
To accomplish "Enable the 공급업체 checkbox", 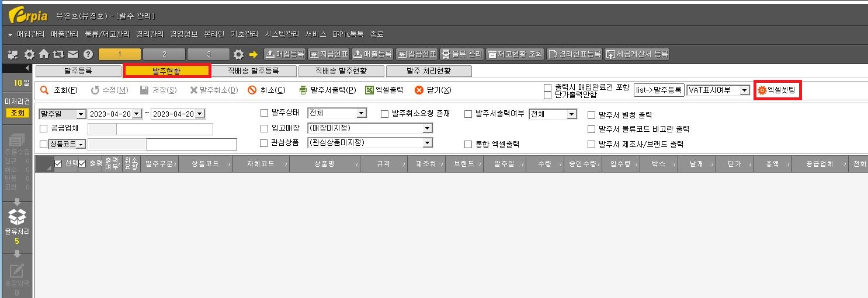I will 43,128.
